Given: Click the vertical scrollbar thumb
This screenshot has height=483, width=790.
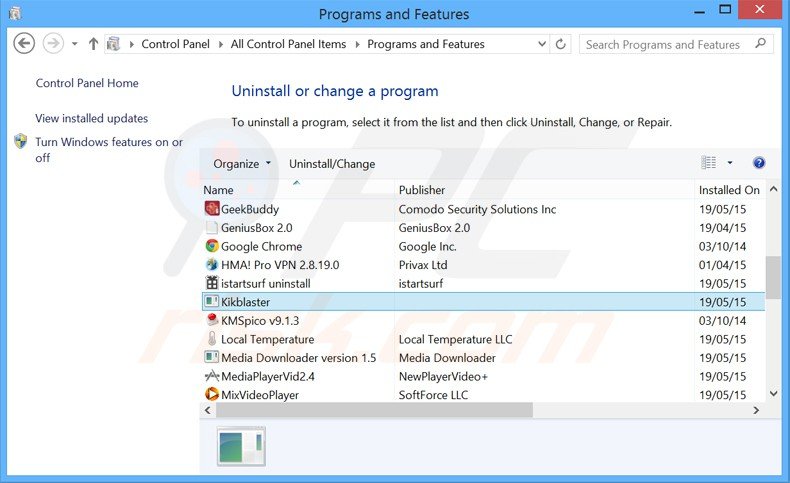Looking at the screenshot, I should [773, 277].
